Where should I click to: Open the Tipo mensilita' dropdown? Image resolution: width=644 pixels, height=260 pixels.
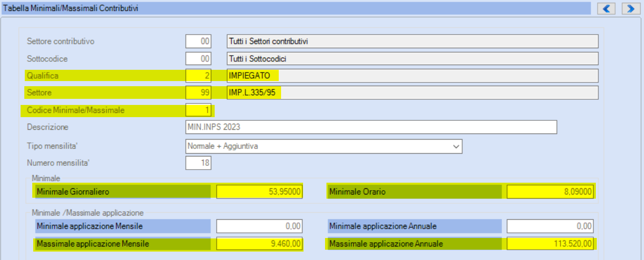pyautogui.click(x=324, y=146)
